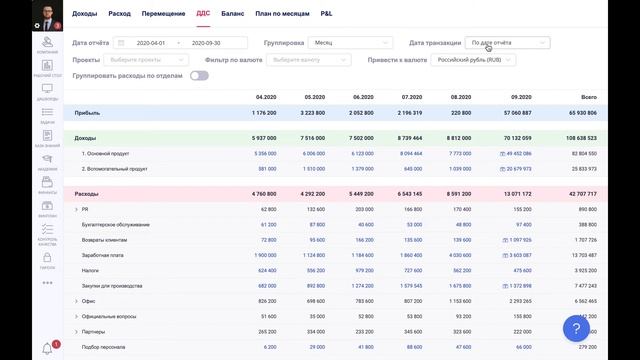Viewport: 640px width, 360px height.
Task: Toggle Группировать расходы по отделам switch
Action: click(x=199, y=76)
